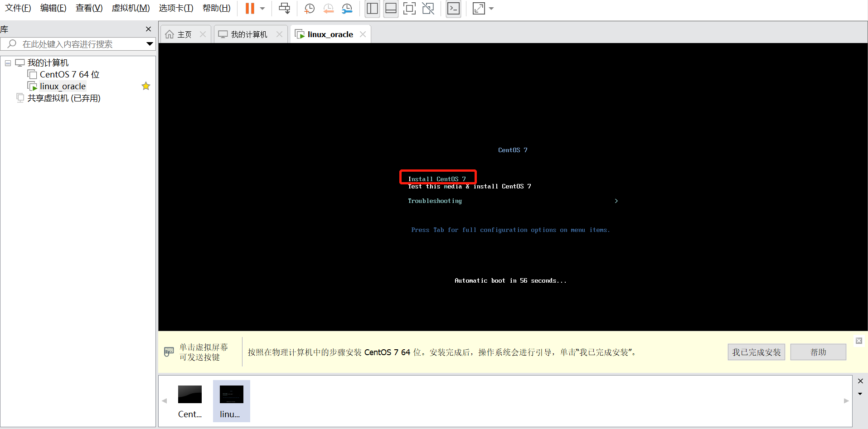Open the 查看(V) menu
This screenshot has width=868, height=429.
click(x=89, y=8)
